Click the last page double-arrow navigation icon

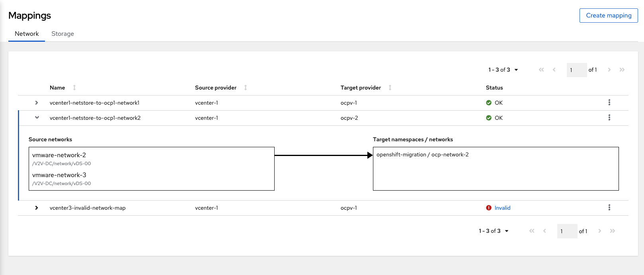[622, 70]
